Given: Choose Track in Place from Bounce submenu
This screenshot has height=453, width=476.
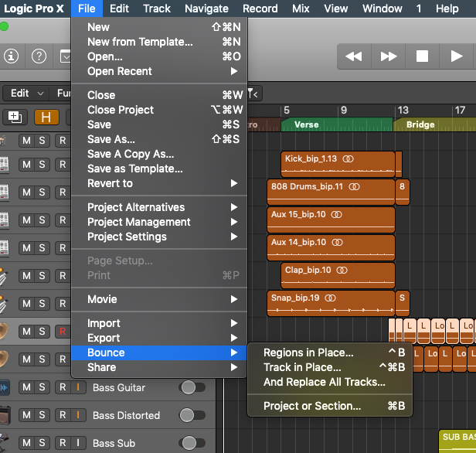Looking at the screenshot, I should point(330,367).
